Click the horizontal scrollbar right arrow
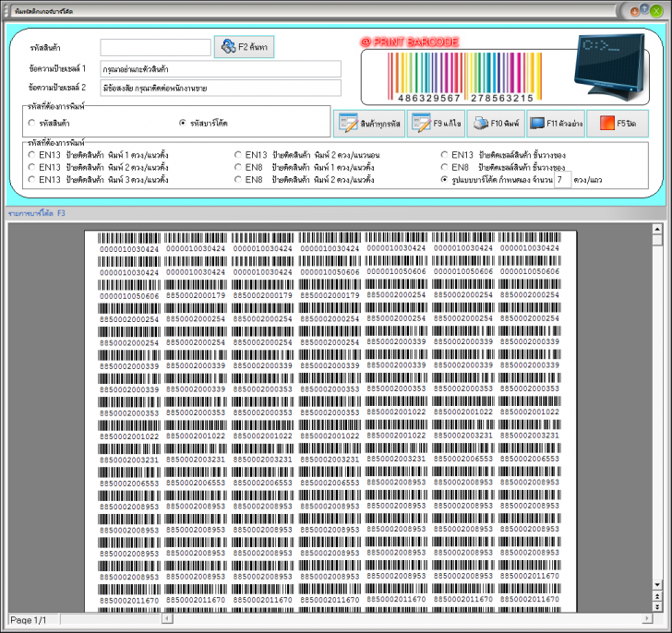 [x=647, y=618]
